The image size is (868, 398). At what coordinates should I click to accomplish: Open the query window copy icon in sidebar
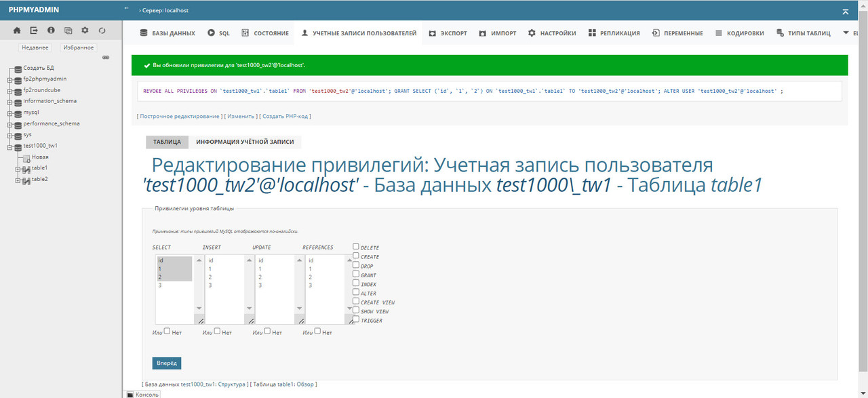point(68,31)
